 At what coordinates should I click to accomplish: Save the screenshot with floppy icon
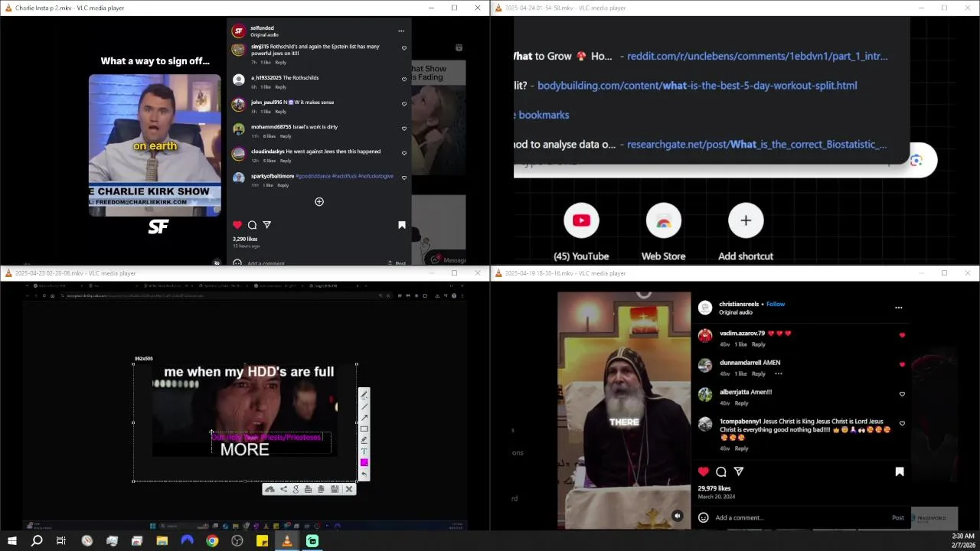tap(335, 489)
